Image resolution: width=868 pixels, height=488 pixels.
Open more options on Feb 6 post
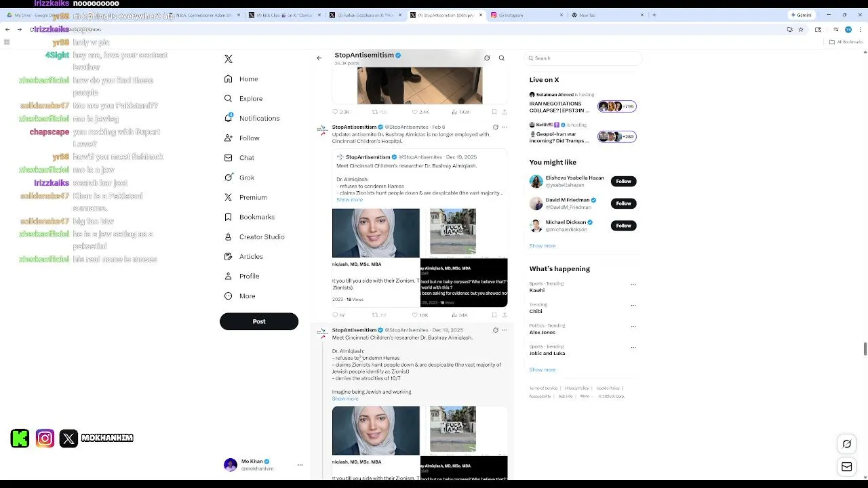click(505, 127)
